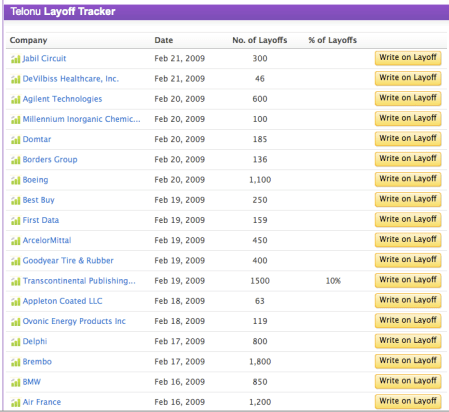Click the 1,100 layoffs value for Boeing
Viewport: 449px width, 412px height.
coord(260,180)
